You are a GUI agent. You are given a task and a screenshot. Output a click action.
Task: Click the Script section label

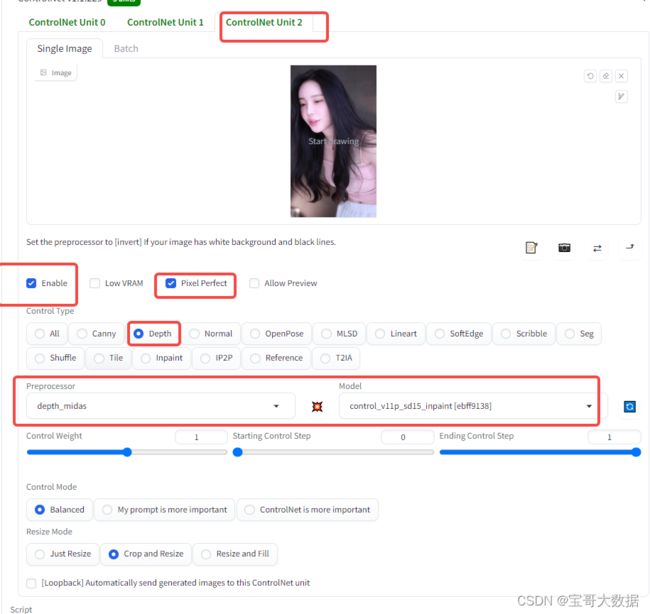[21, 609]
